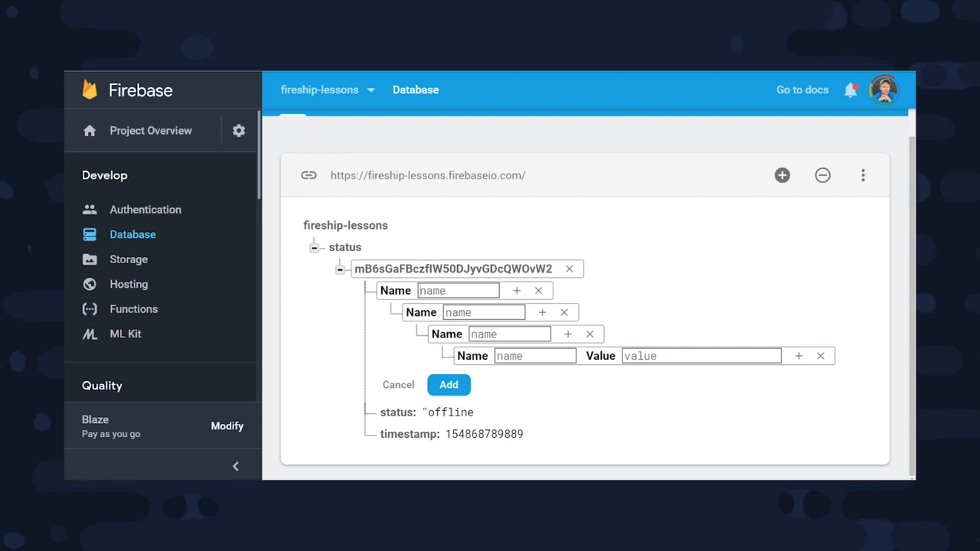The height and width of the screenshot is (551, 980).
Task: Focus the value input field
Action: 702,356
